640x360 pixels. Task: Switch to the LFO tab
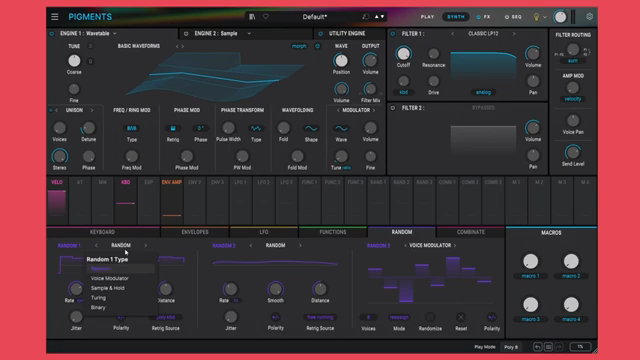tap(264, 232)
